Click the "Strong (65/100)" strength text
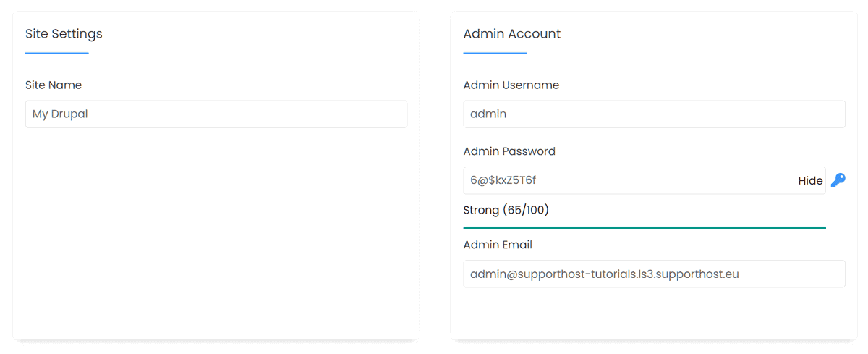Image resolution: width=868 pixels, height=354 pixels. pyautogui.click(x=506, y=210)
